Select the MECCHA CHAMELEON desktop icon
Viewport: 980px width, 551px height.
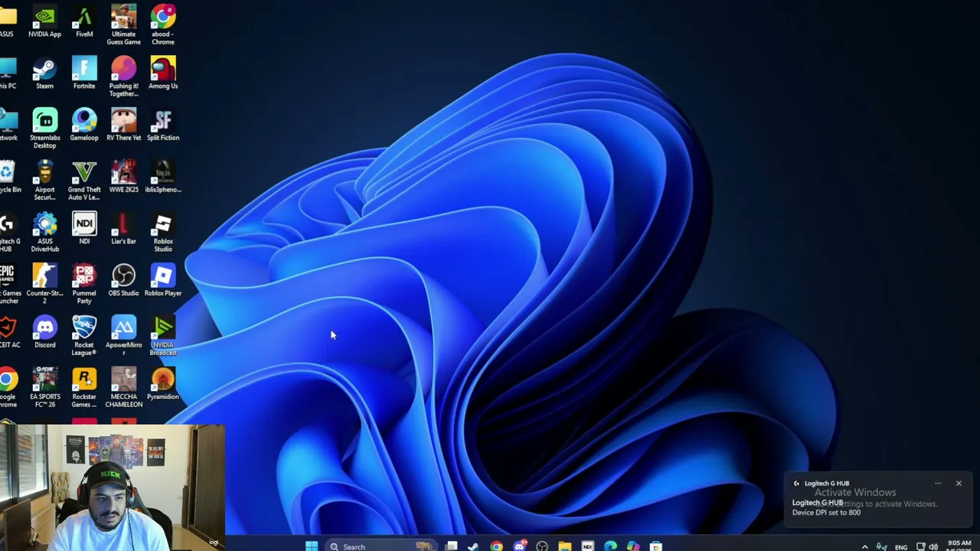pyautogui.click(x=123, y=387)
